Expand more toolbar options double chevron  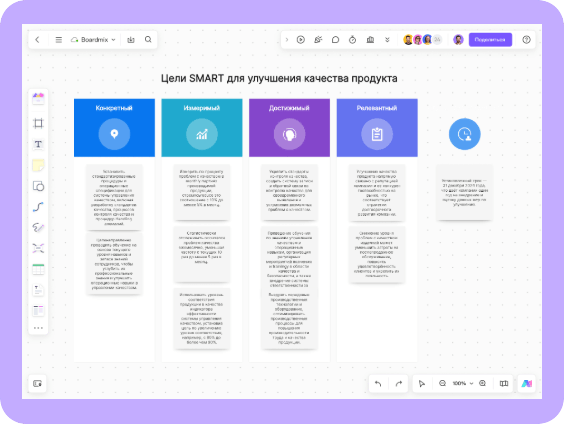(x=387, y=40)
